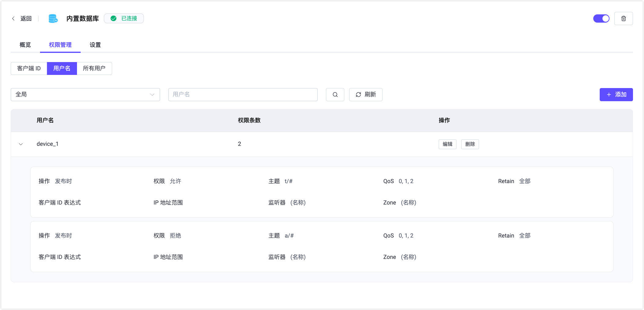
Task: Focus the 用户名 search input field
Action: [x=243, y=95]
